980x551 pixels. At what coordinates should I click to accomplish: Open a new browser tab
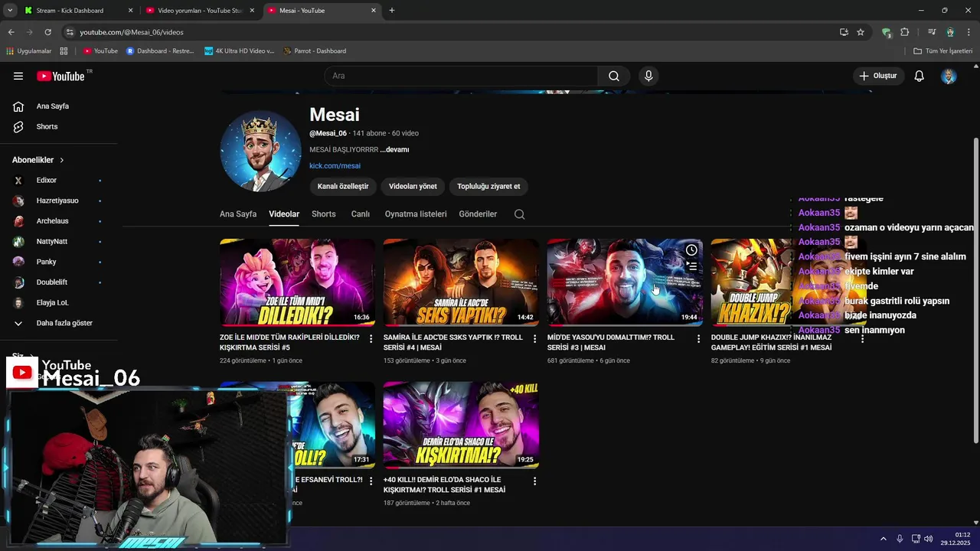pyautogui.click(x=392, y=11)
